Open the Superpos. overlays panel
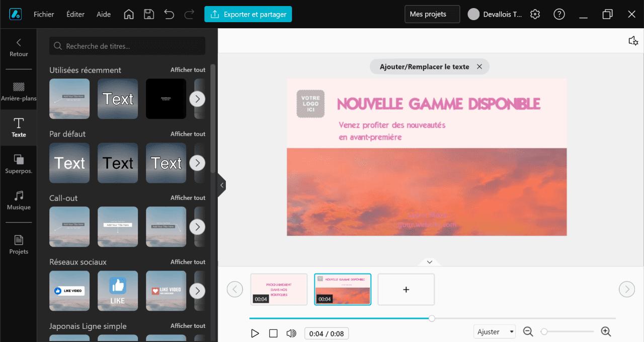Screen dimensions: 644x342 pyautogui.click(x=19, y=164)
